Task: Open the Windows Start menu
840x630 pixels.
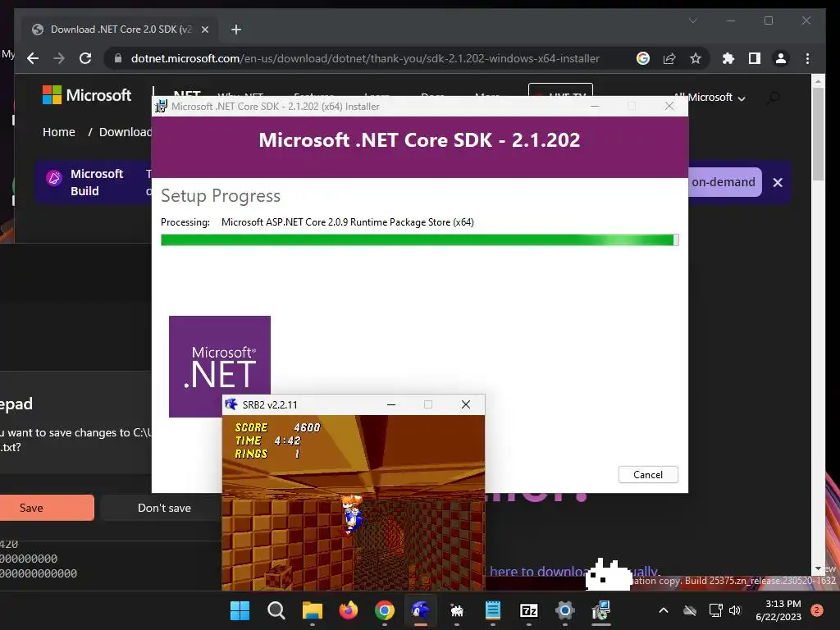Action: tap(240, 610)
